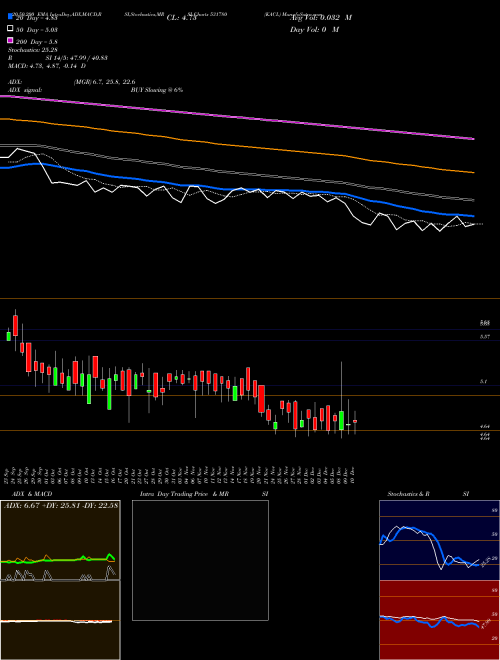Click the 'Avg Vol: 0.032 M' label
Screen dimensions: 500x660
321,18
